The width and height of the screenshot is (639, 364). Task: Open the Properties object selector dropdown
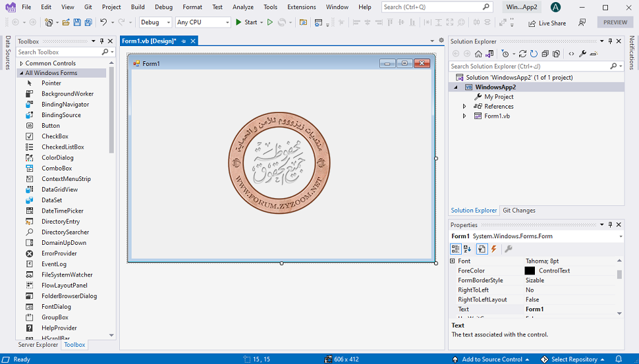click(621, 236)
